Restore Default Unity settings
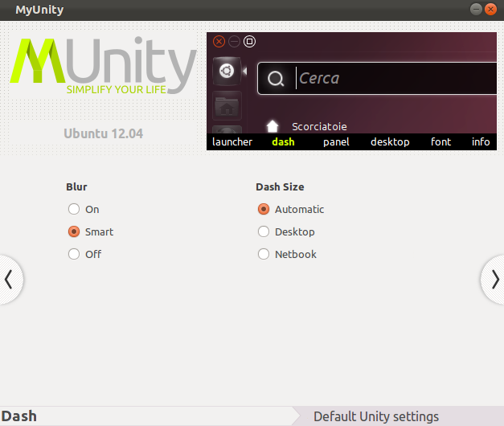Screen dimensions: 504x426 tap(375, 416)
